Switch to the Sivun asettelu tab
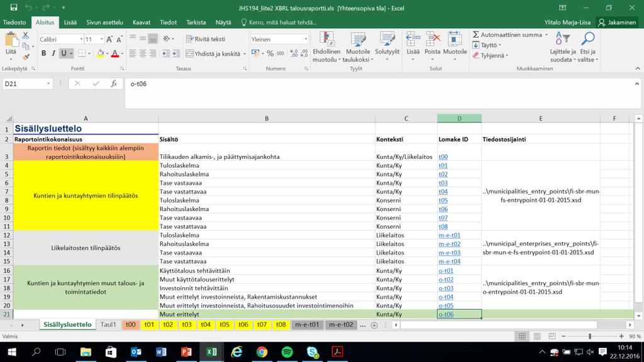Viewport: 644px width, 362px height. 104,23
